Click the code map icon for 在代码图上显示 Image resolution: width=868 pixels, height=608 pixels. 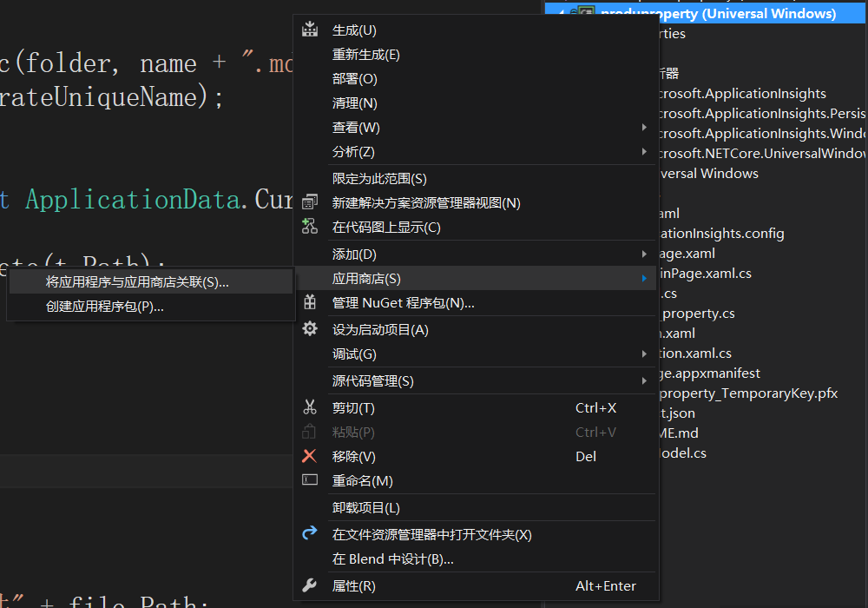pyautogui.click(x=310, y=227)
